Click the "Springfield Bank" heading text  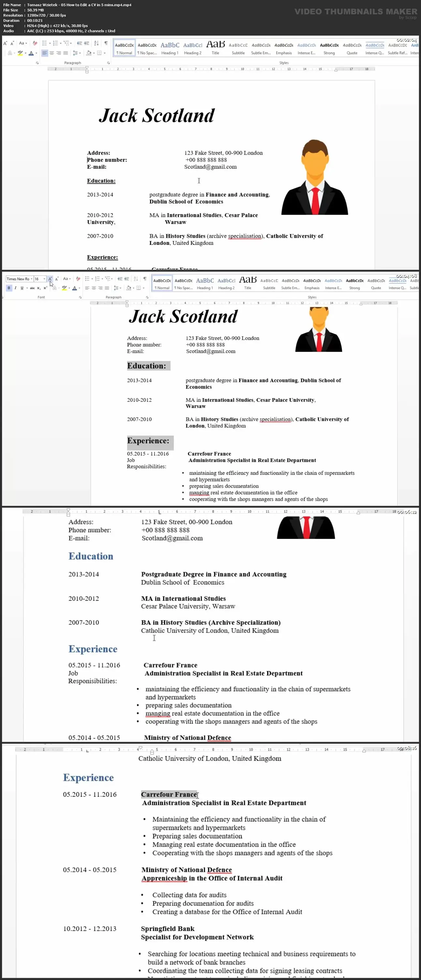(167, 929)
